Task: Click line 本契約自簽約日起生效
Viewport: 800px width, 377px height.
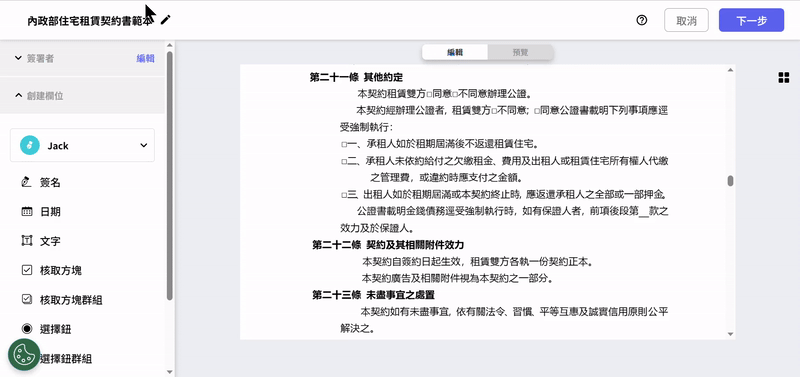Action: coord(478,262)
